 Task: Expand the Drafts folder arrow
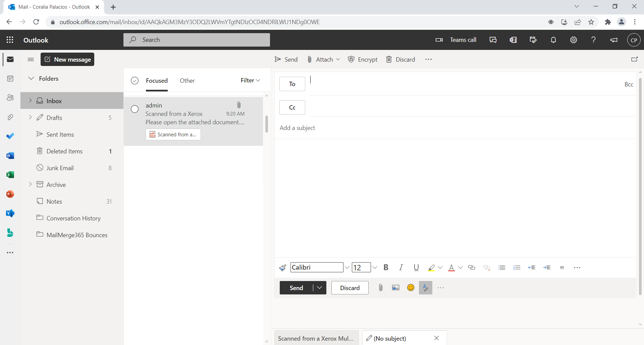pos(30,117)
